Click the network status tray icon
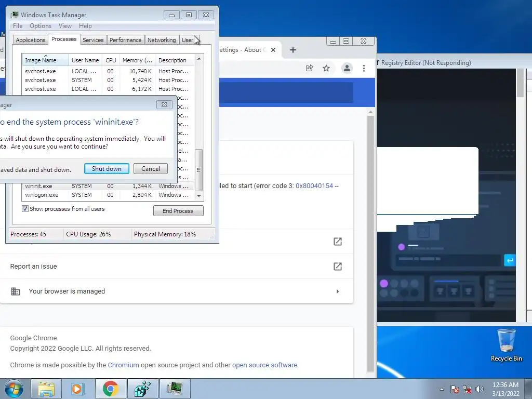 (467, 389)
